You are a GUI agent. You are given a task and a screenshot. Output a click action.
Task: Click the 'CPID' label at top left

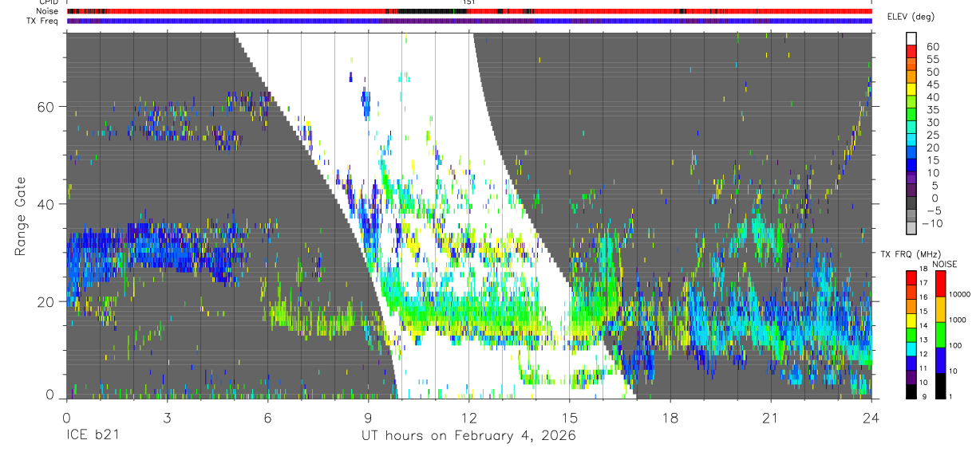pos(47,2)
